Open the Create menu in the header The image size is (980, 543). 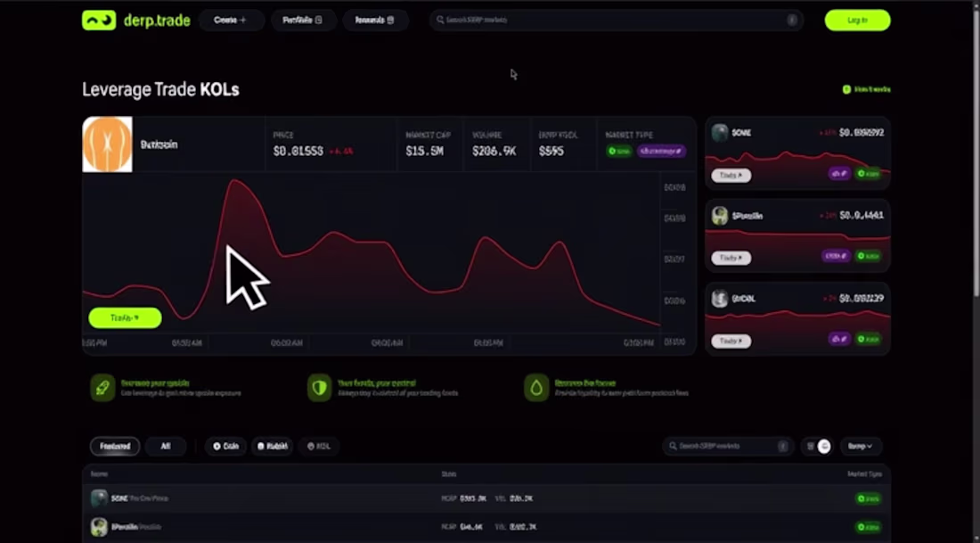[231, 20]
